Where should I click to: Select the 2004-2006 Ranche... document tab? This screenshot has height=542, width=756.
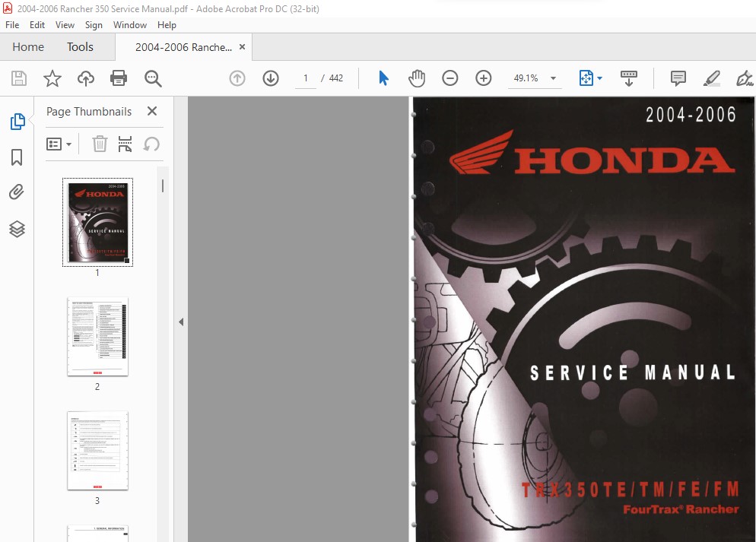point(183,47)
